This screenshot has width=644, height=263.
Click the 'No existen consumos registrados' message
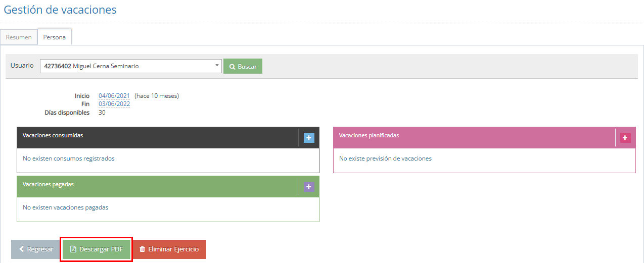coord(69,159)
